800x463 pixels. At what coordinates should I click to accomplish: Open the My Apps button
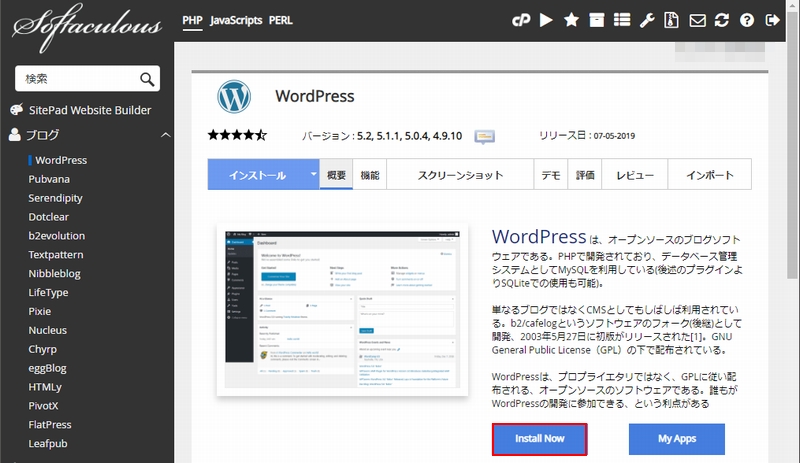point(676,440)
